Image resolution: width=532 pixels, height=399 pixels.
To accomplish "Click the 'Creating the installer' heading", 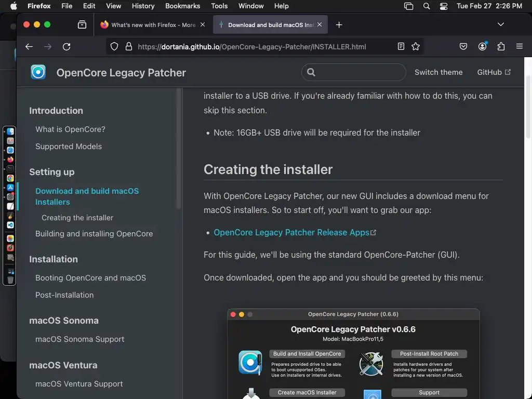I will click(268, 169).
